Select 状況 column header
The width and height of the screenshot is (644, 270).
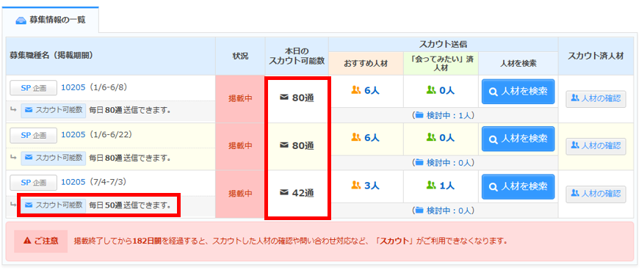[240, 56]
